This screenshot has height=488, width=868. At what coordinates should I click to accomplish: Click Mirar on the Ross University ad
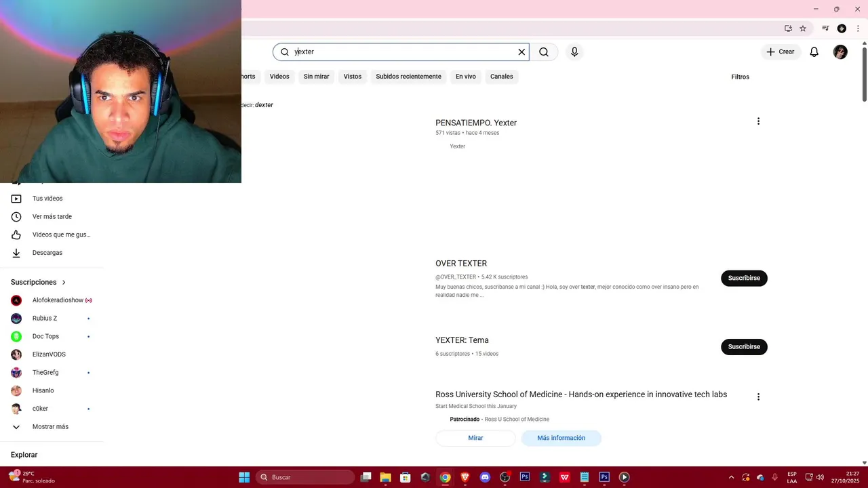[x=475, y=438]
